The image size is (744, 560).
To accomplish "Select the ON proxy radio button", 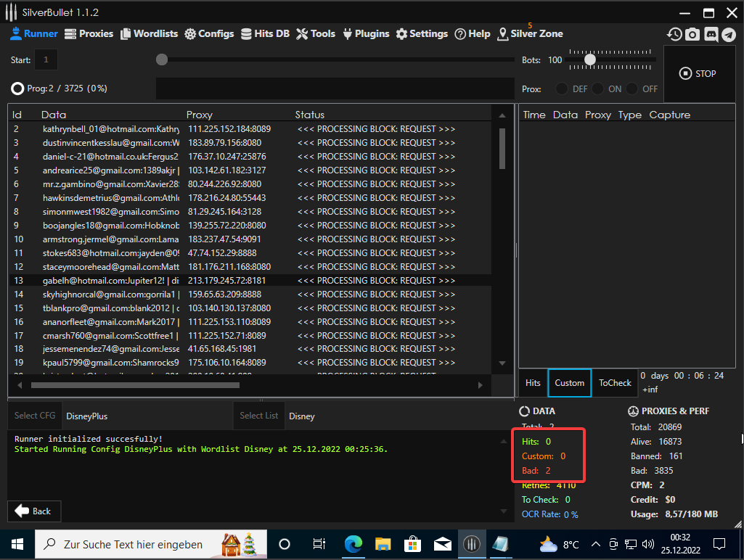I will [x=597, y=88].
